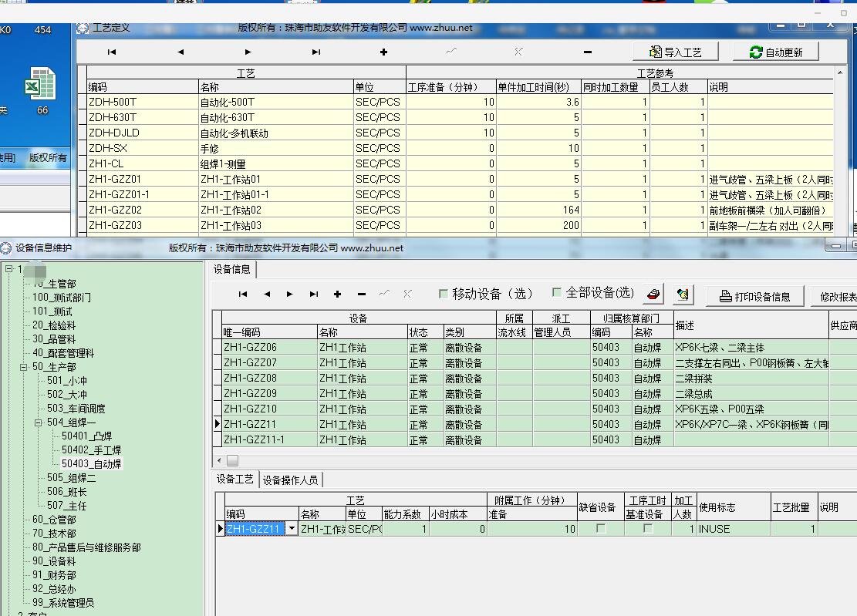Add new record in 工艺定义 window
Image resolution: width=857 pixels, height=616 pixels.
[x=383, y=52]
